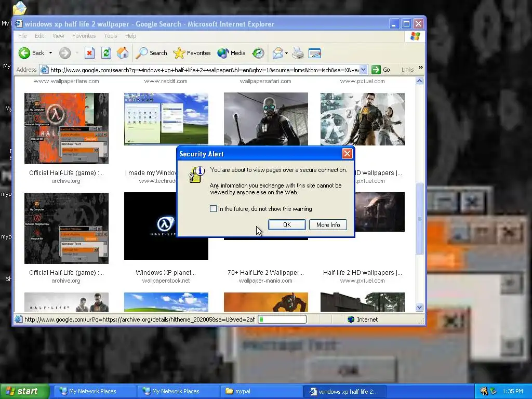Click the green Go arrow button
The width and height of the screenshot is (532, 399).
coord(376,70)
